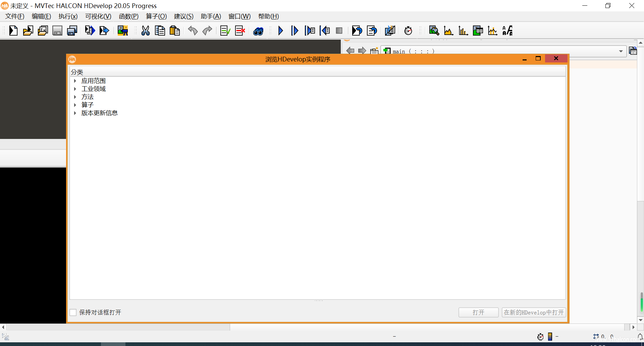Click the step over toolbar icon
644x346 pixels.
[295, 31]
